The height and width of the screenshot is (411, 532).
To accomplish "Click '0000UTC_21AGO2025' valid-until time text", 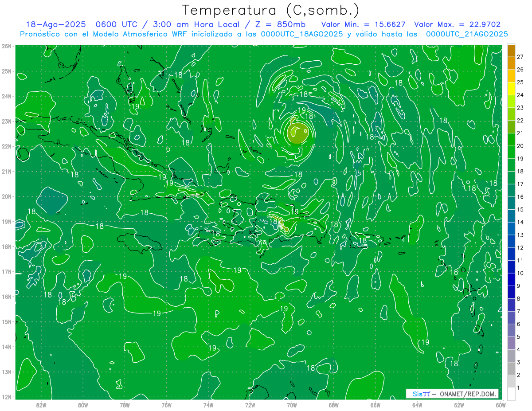I will pos(467,34).
